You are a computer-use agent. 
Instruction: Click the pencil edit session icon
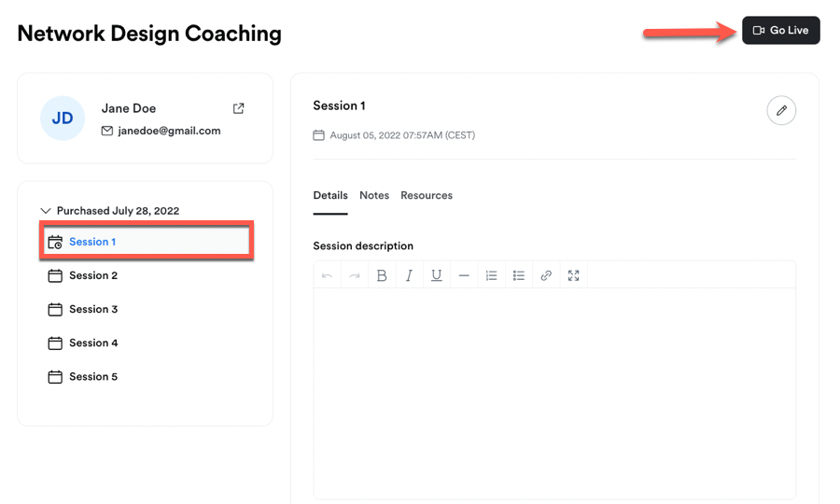coord(781,111)
